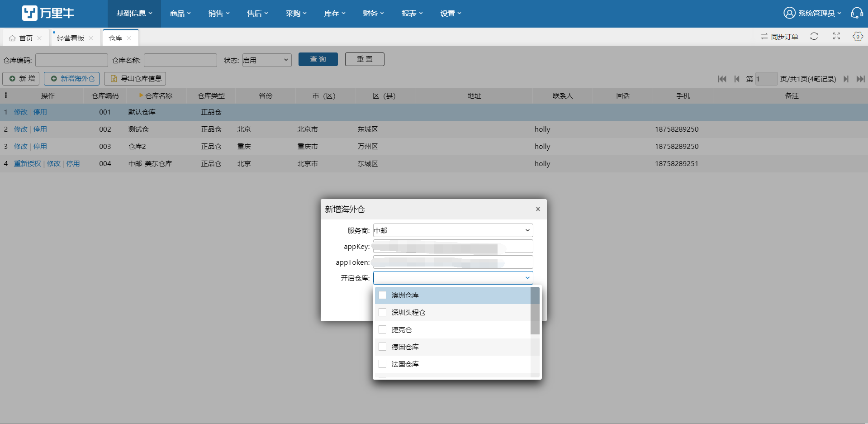Screen dimensions: 868x424
Task: Close the 首页 tab
Action: pyautogui.click(x=39, y=38)
